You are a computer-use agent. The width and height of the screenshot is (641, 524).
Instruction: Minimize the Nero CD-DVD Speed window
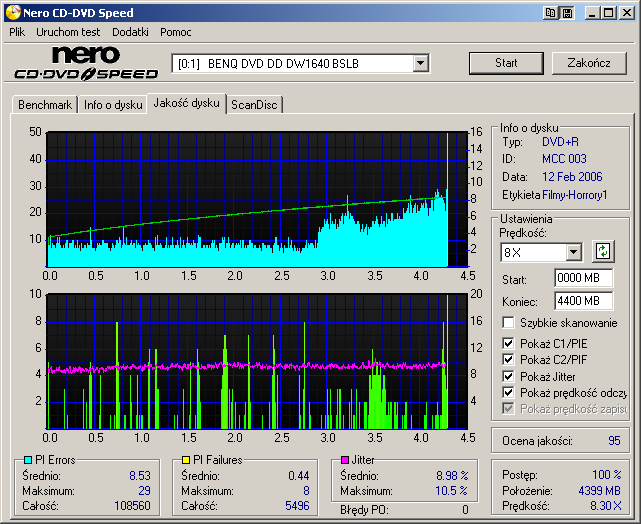(x=592, y=13)
